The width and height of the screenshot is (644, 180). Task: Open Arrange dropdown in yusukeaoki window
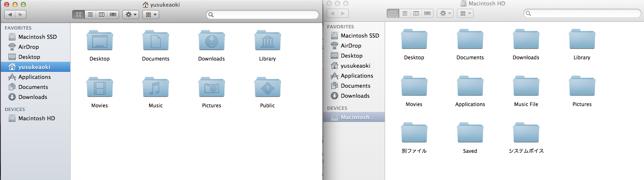coord(151,15)
